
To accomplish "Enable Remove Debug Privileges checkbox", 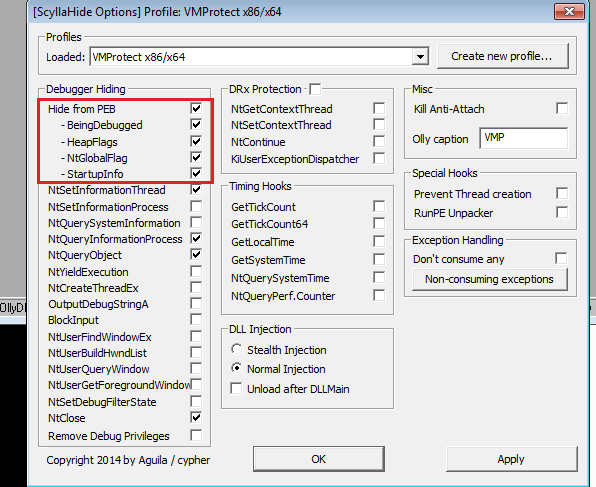I will point(196,435).
